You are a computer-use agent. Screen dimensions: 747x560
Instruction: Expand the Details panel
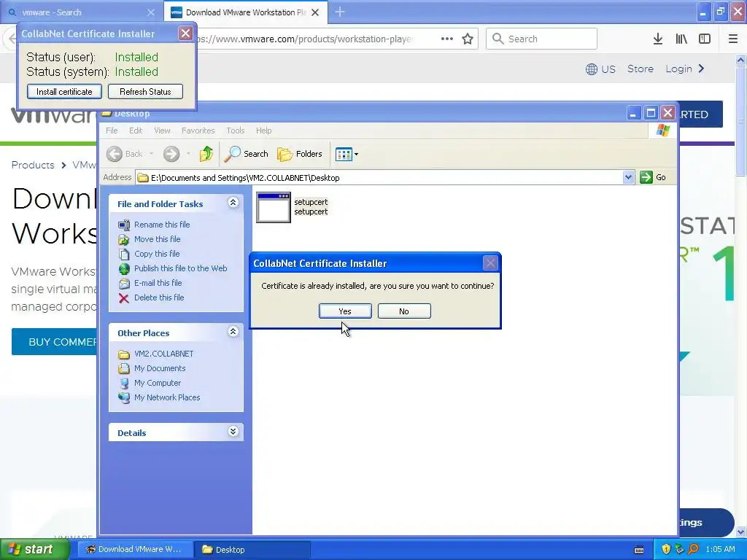coord(233,432)
